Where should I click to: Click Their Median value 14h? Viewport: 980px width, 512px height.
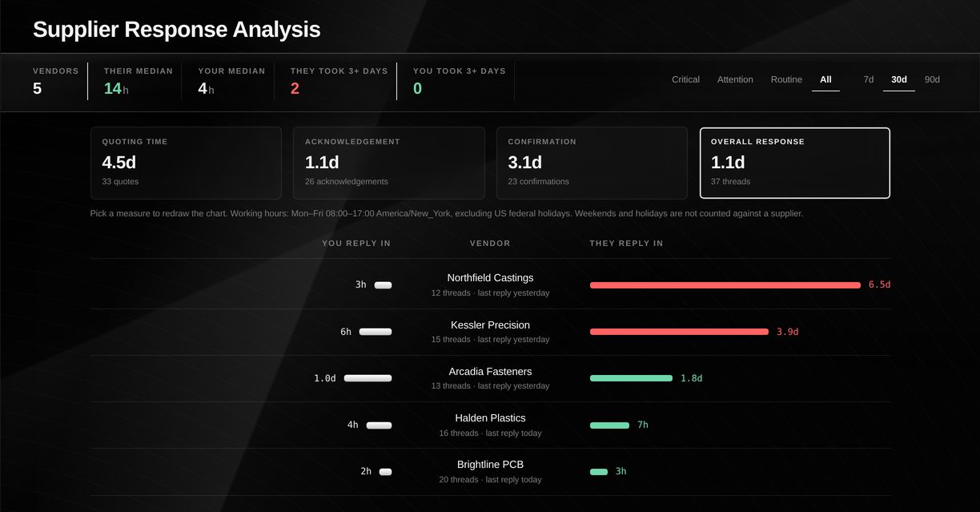[116, 89]
